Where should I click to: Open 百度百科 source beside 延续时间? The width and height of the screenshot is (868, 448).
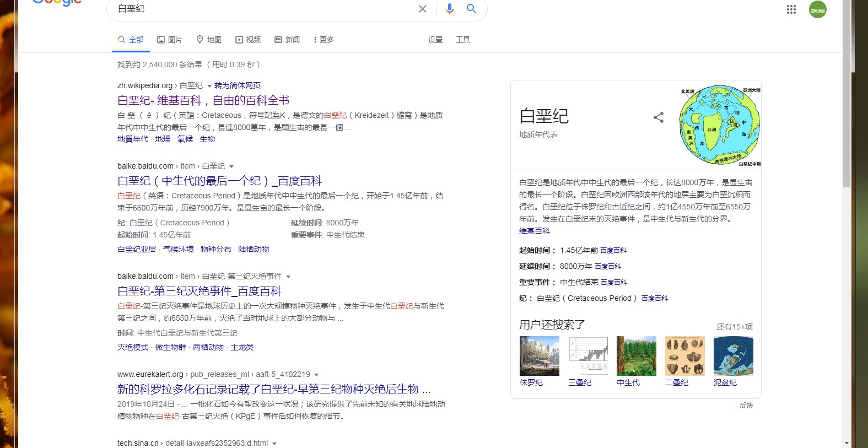click(608, 266)
